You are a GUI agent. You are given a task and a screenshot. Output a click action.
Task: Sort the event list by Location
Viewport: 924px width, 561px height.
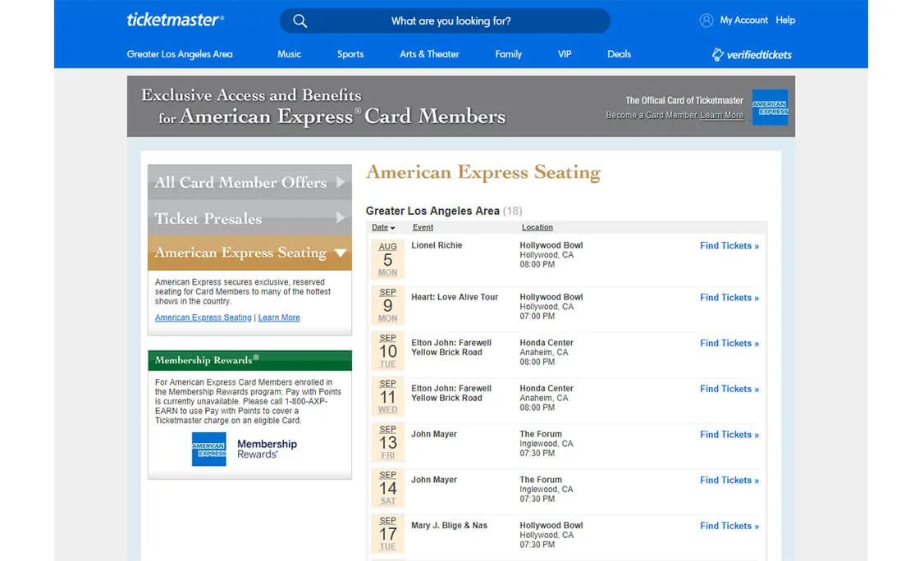click(537, 227)
